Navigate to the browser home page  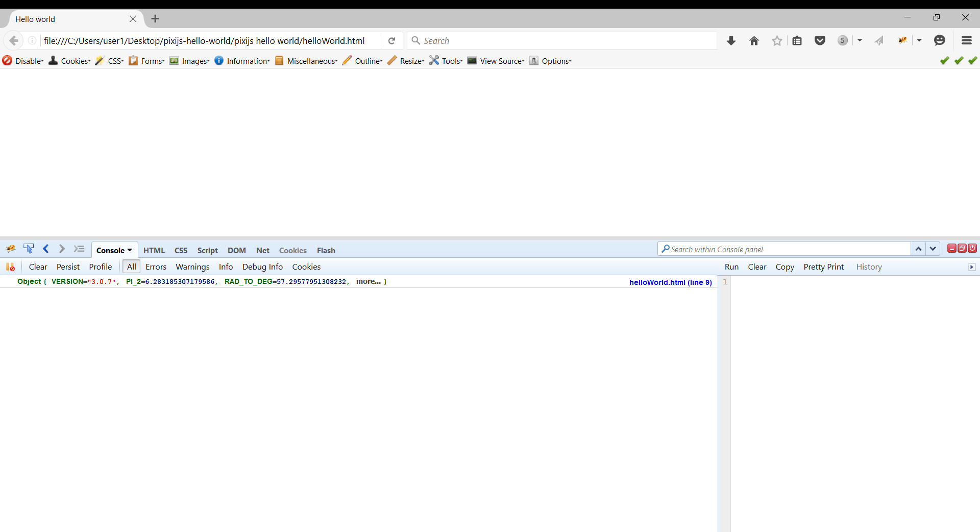[754, 40]
